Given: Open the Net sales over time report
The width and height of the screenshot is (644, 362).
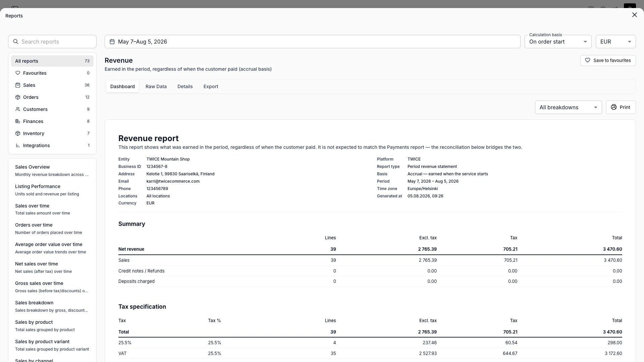Looking at the screenshot, I should click(52, 267).
